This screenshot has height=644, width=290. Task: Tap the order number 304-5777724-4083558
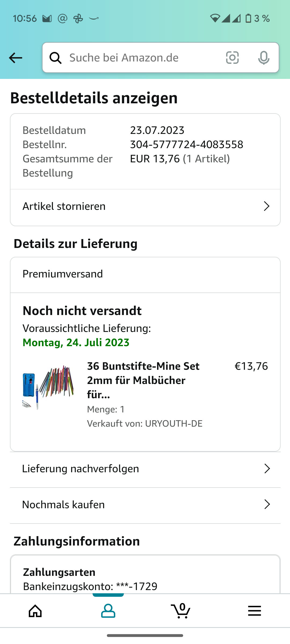coord(187,145)
